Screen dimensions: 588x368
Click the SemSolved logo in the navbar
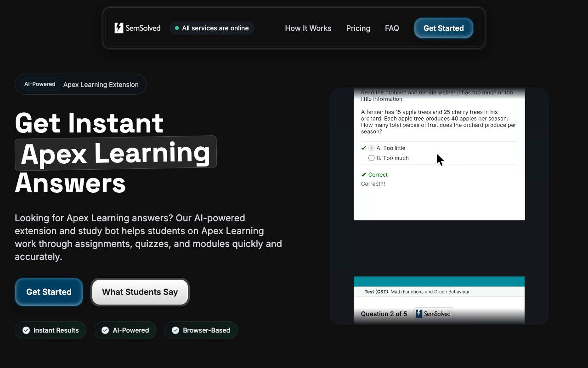point(137,28)
